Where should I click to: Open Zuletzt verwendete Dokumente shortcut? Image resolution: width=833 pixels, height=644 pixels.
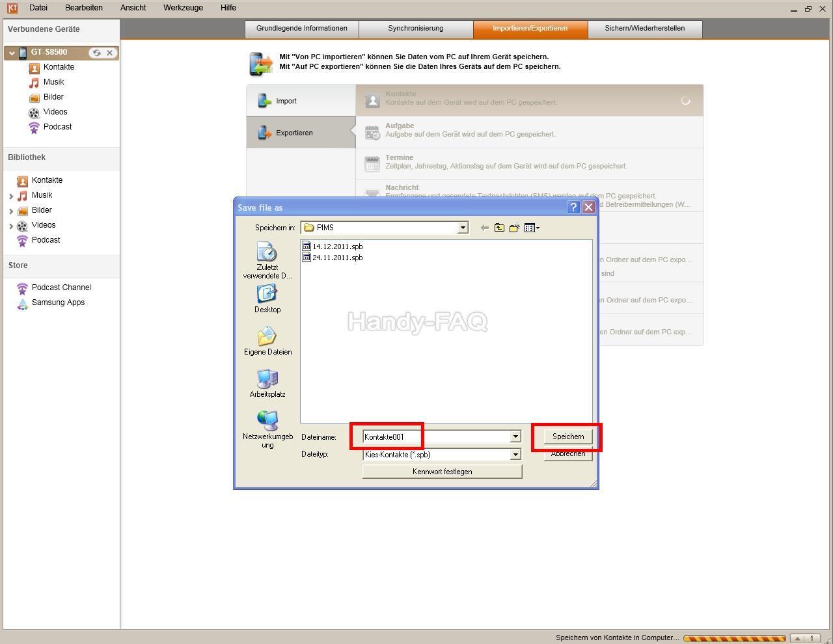(x=267, y=260)
